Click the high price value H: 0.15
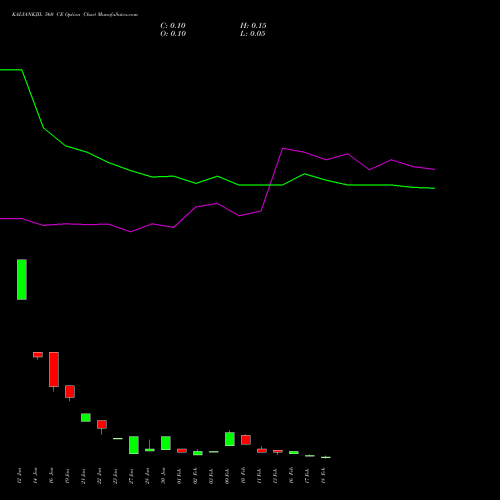 253,26
